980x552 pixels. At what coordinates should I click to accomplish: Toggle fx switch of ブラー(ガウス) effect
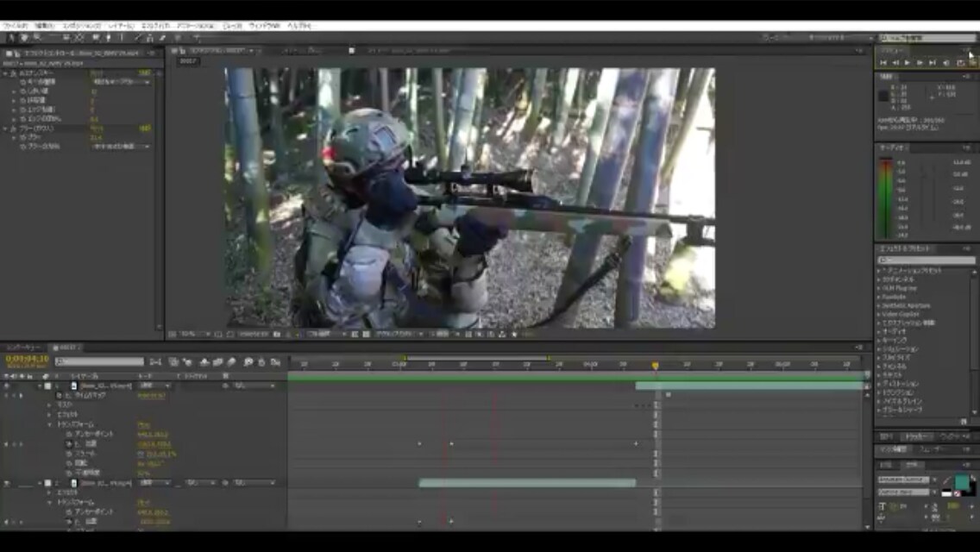pyautogui.click(x=13, y=129)
